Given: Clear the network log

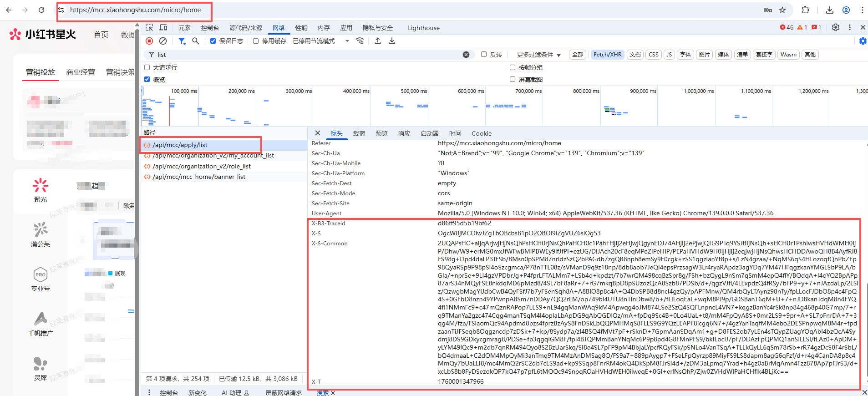Looking at the screenshot, I should [x=163, y=41].
